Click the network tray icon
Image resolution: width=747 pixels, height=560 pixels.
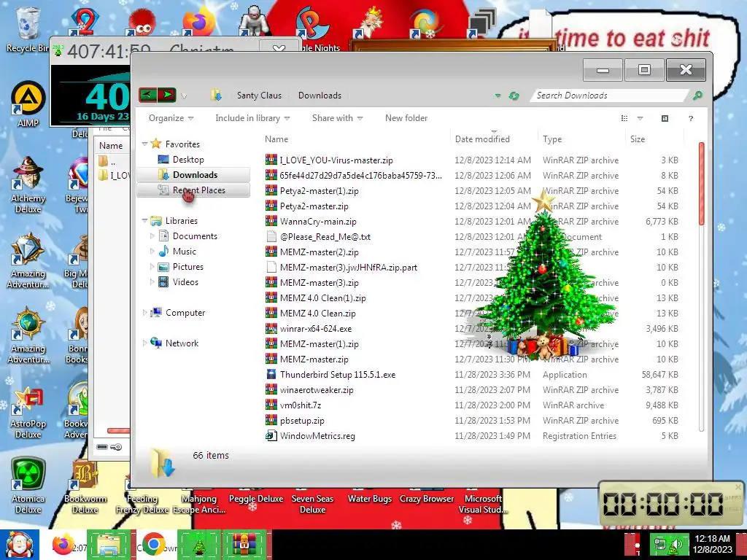[659, 544]
